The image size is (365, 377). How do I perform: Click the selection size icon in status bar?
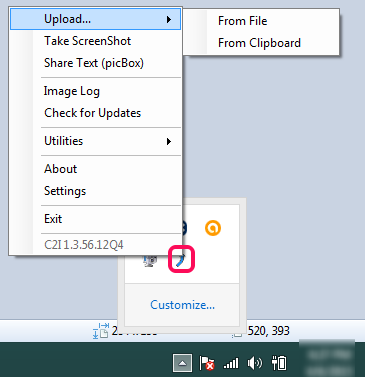pyautogui.click(x=100, y=331)
